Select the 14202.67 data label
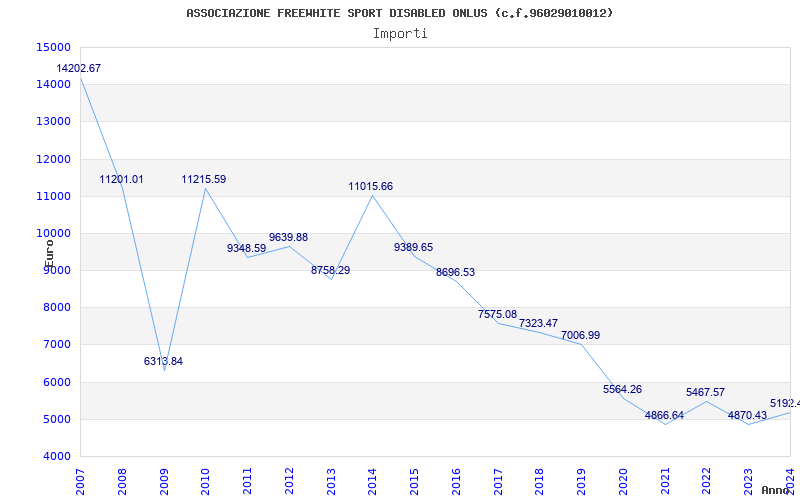 click(x=79, y=68)
